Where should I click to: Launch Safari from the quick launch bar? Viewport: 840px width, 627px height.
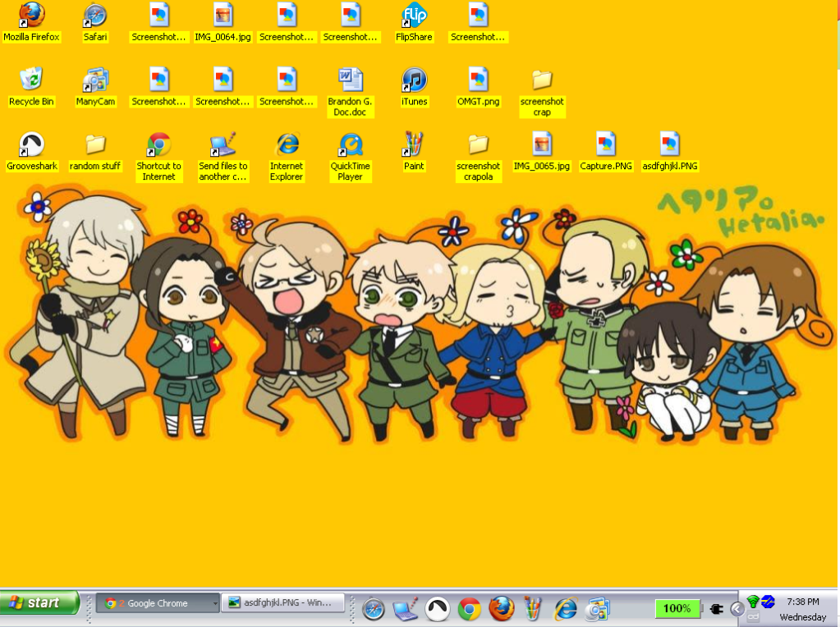coord(374,609)
